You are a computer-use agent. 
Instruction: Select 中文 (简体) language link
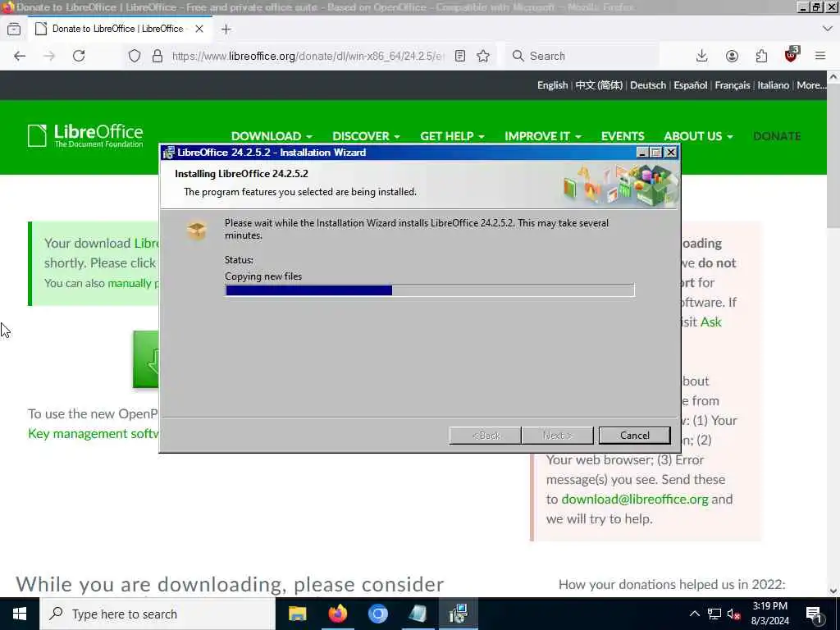pos(599,85)
